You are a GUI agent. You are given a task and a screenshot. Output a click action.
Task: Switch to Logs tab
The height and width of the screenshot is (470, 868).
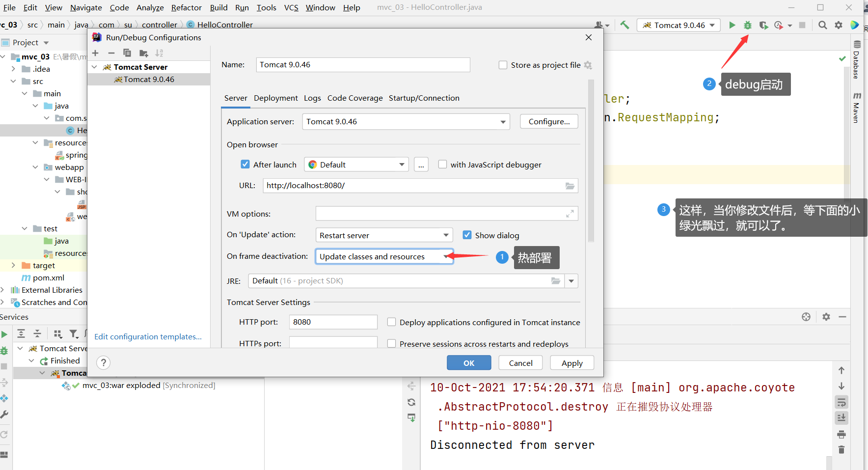312,98
